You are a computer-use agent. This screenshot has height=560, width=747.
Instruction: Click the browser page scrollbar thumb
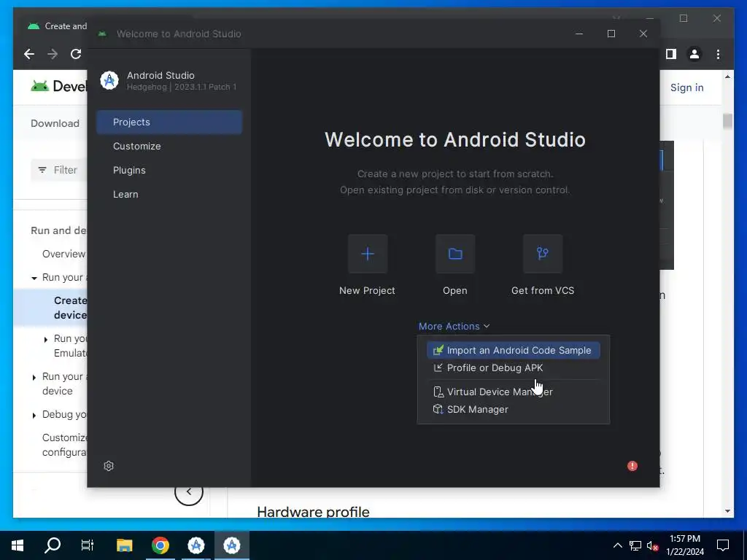(x=727, y=121)
